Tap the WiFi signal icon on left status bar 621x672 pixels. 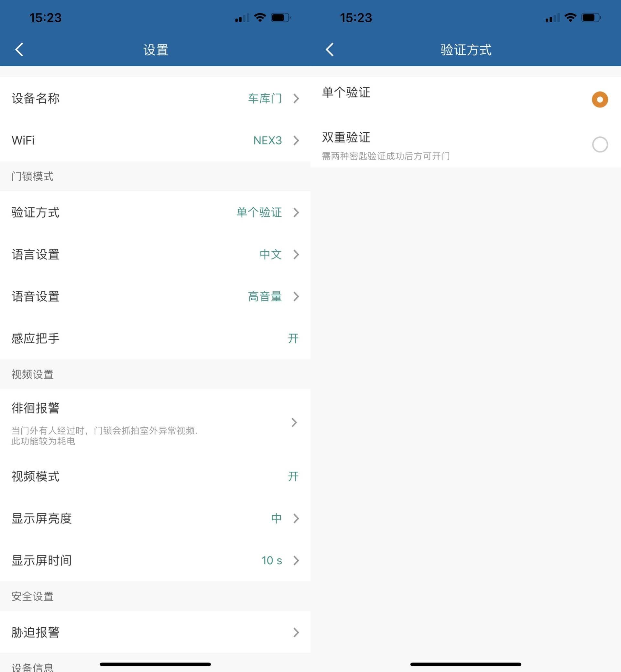260,17
